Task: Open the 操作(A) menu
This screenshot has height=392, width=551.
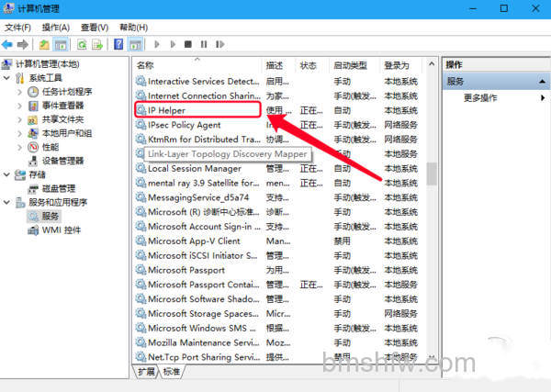Action: [55, 28]
